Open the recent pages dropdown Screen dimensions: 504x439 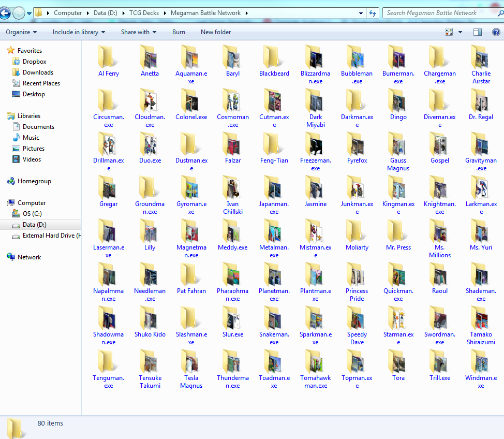pos(29,13)
